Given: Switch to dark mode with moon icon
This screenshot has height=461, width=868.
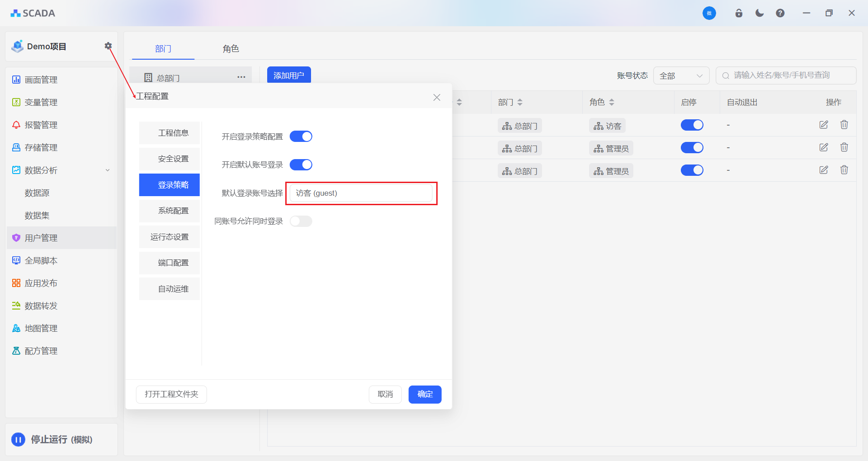Looking at the screenshot, I should 759,13.
